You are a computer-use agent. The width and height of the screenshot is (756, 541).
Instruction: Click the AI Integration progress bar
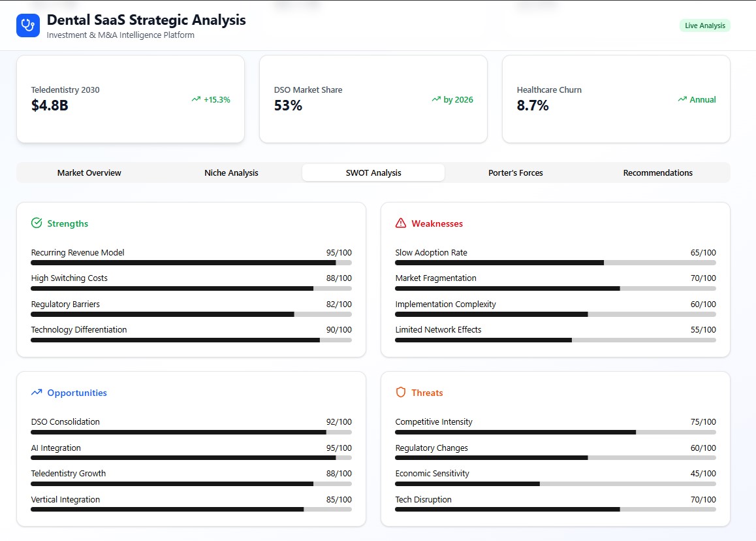[x=191, y=458]
